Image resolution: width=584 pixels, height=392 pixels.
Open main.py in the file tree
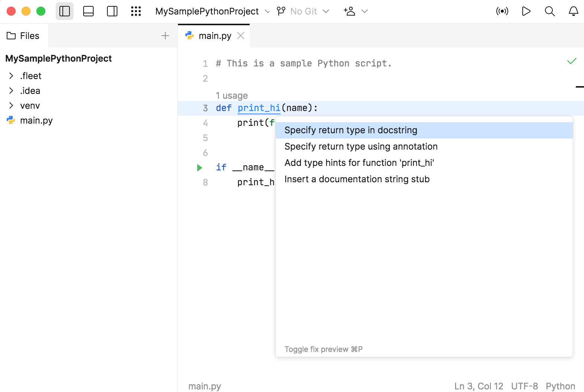click(x=36, y=120)
